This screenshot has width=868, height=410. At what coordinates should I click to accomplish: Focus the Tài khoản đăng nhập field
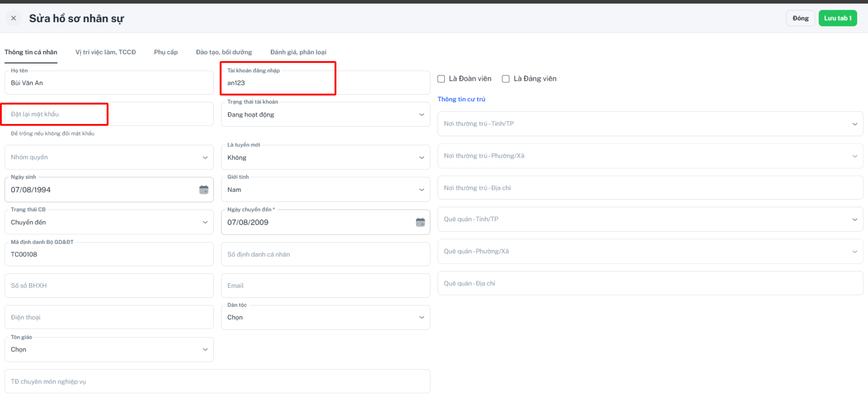[x=326, y=83]
